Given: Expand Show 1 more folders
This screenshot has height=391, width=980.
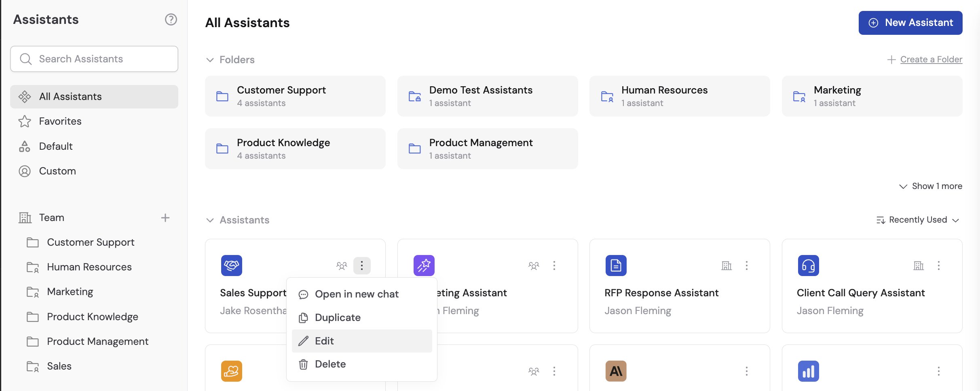Looking at the screenshot, I should tap(931, 186).
